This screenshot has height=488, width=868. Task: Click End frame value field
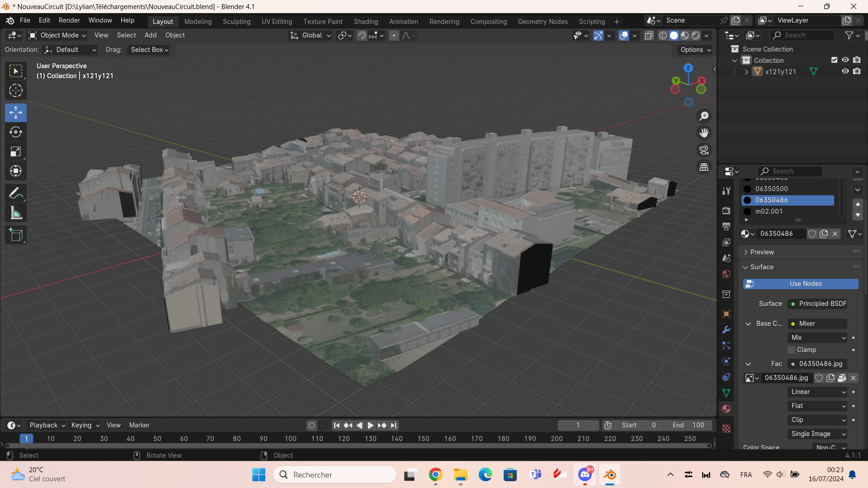tap(688, 425)
